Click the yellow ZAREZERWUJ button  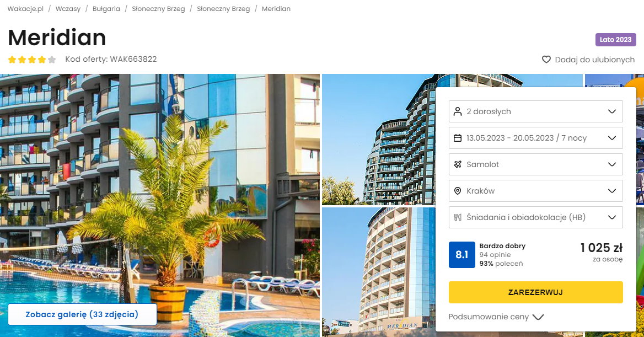tap(535, 292)
